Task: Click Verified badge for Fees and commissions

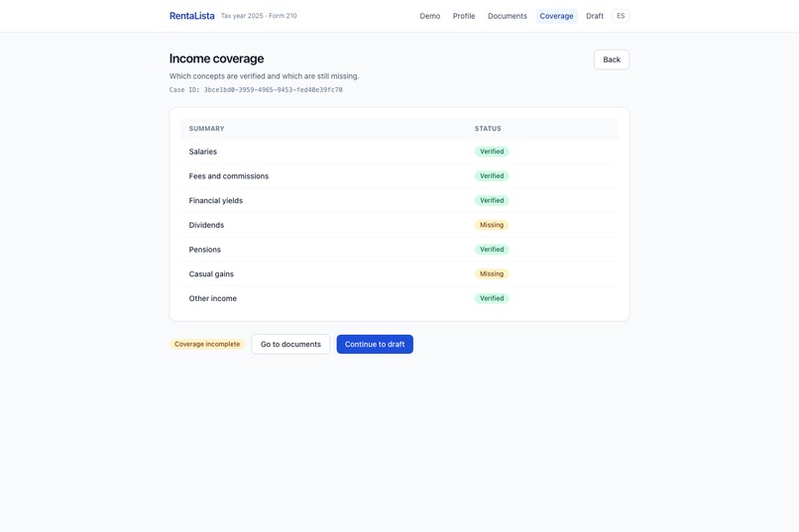Action: (492, 176)
